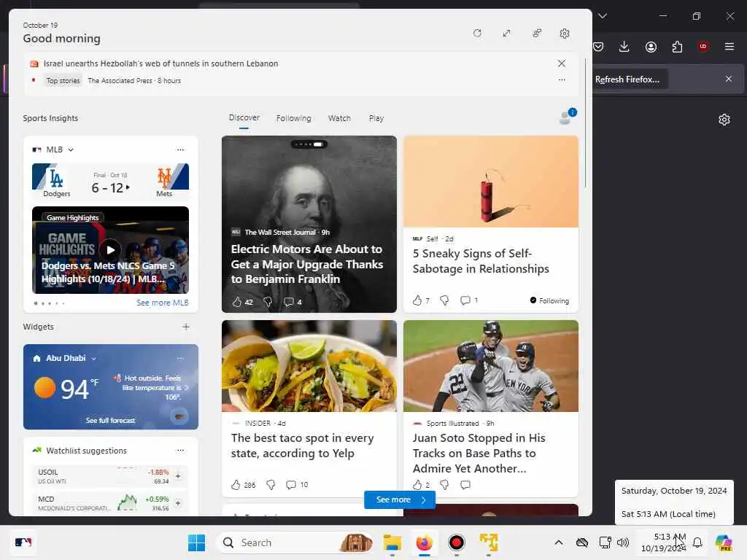Add MCD to the watchlist

(x=178, y=503)
